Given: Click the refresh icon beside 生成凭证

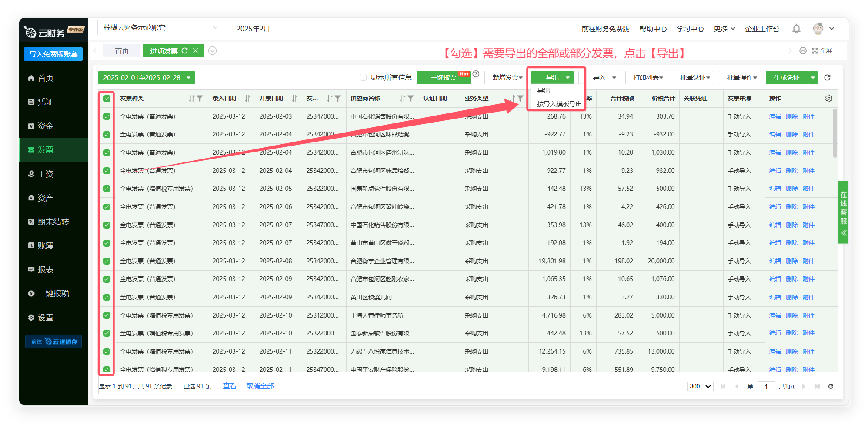Looking at the screenshot, I should [x=827, y=78].
